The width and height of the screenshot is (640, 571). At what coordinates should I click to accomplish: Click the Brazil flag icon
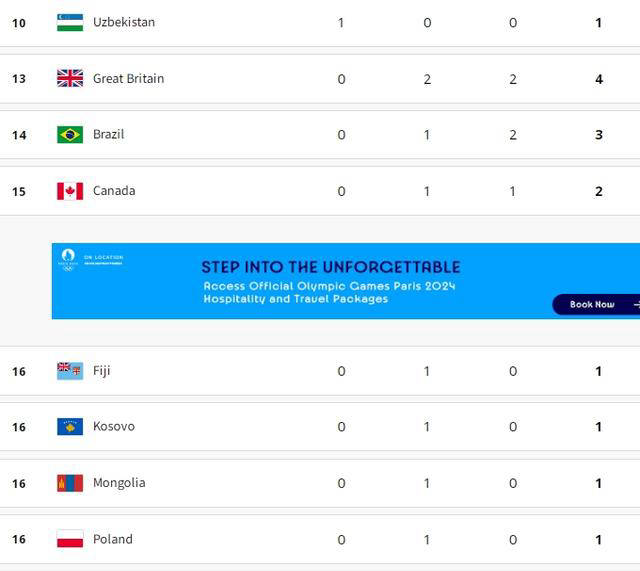coord(70,135)
